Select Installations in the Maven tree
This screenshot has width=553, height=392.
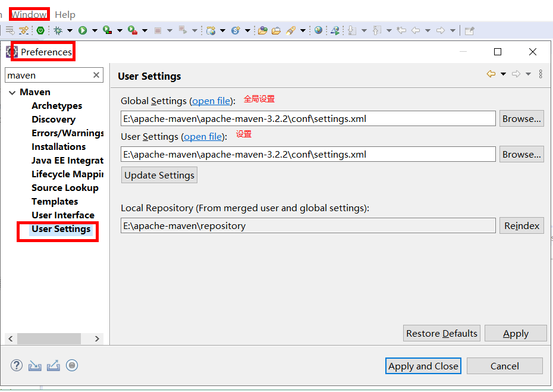coord(58,147)
